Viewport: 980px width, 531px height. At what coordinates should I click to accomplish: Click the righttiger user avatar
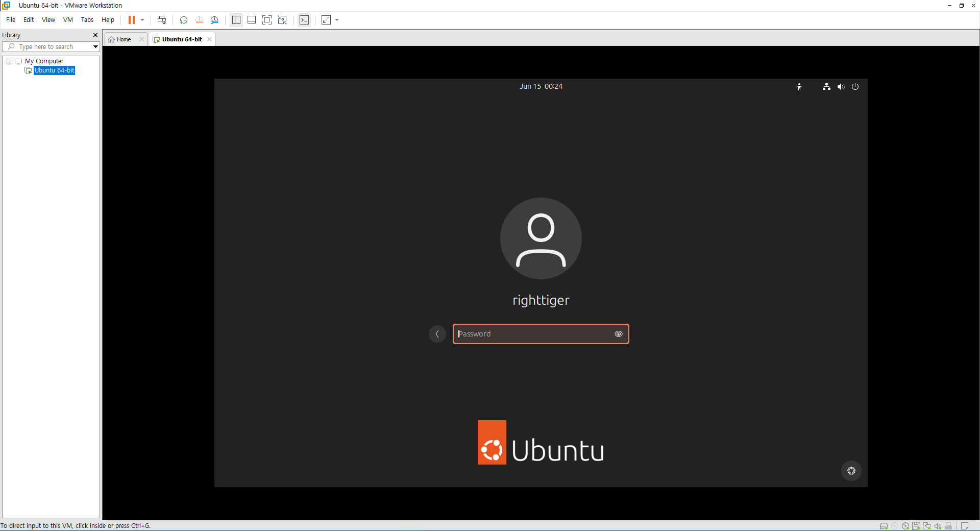pyautogui.click(x=541, y=238)
